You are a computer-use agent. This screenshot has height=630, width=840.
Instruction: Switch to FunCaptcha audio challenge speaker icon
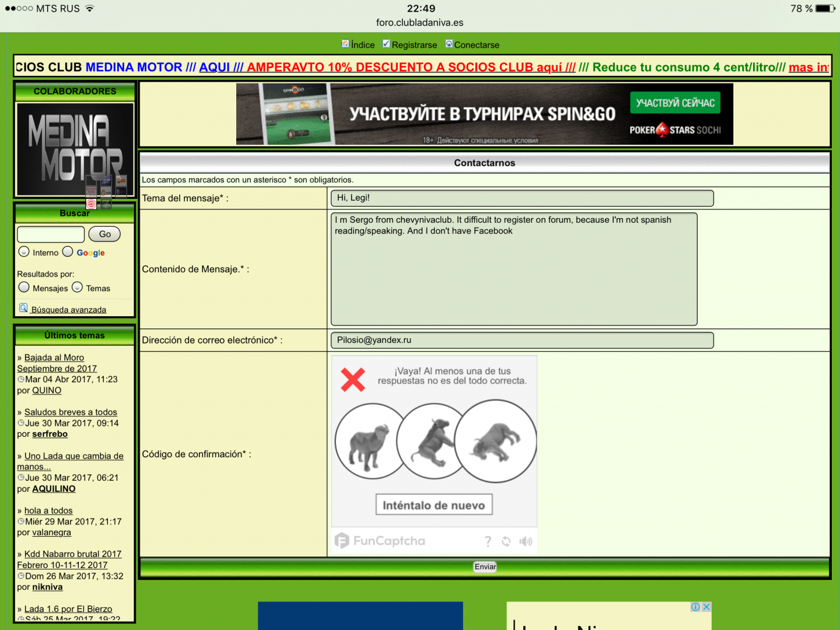526,541
